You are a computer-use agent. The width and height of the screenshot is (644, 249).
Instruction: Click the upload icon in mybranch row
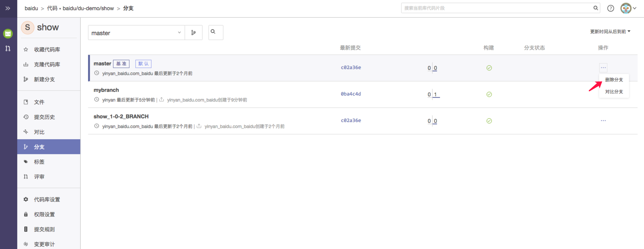tap(161, 100)
